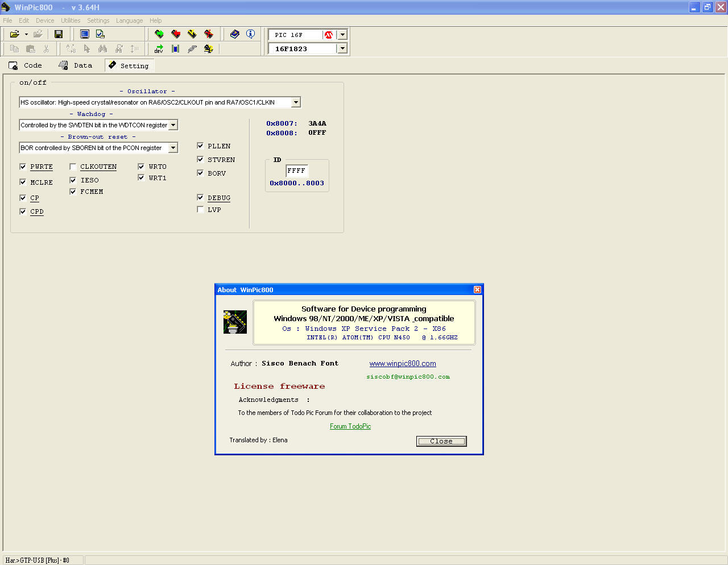The image size is (728, 565).
Task: Click the binoculars find icon
Action: click(102, 49)
